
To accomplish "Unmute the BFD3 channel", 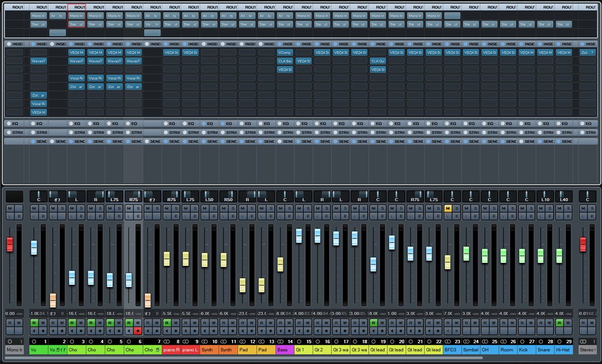I will coord(448,209).
